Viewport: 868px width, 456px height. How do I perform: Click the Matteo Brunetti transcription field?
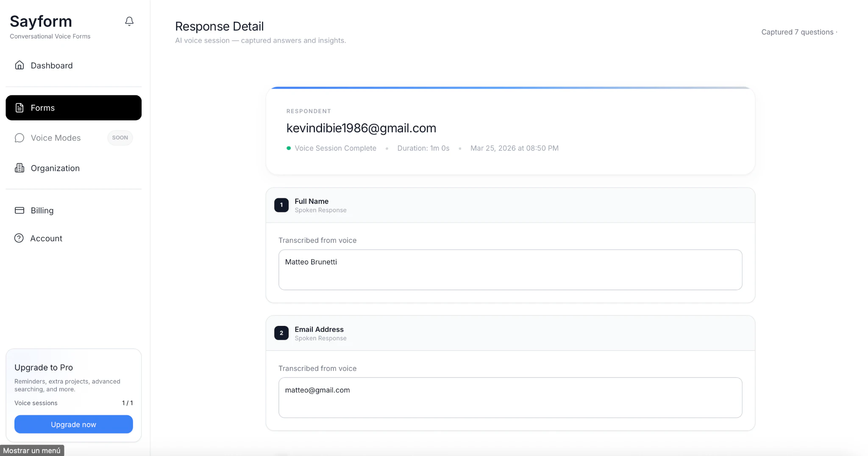pyautogui.click(x=510, y=270)
